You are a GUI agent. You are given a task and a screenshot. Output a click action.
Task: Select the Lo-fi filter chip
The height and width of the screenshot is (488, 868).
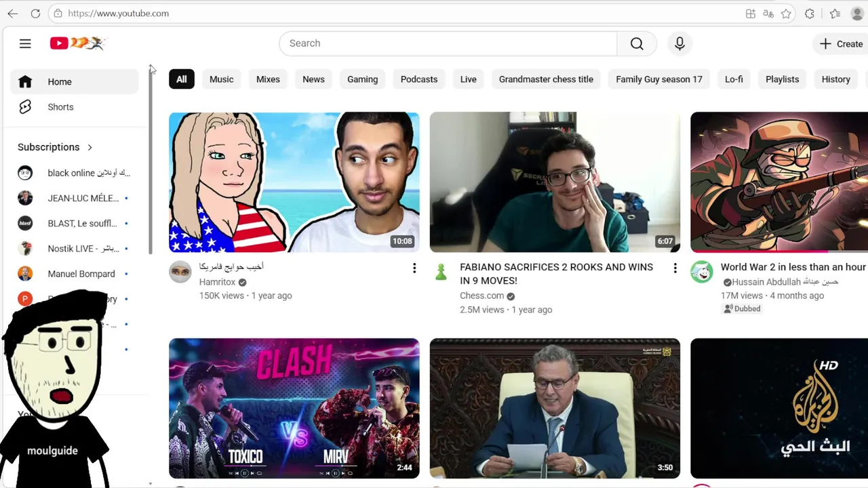click(x=734, y=79)
